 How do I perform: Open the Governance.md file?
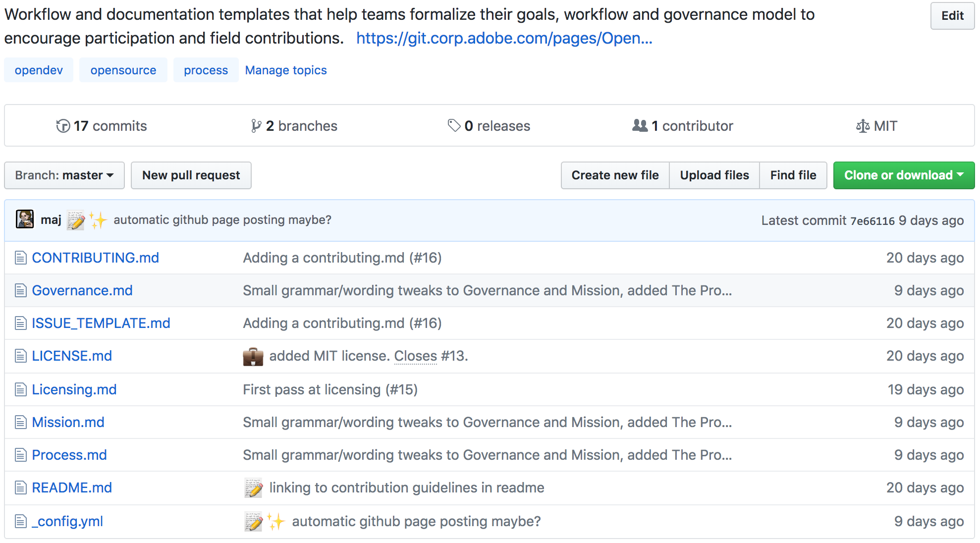pyautogui.click(x=82, y=290)
